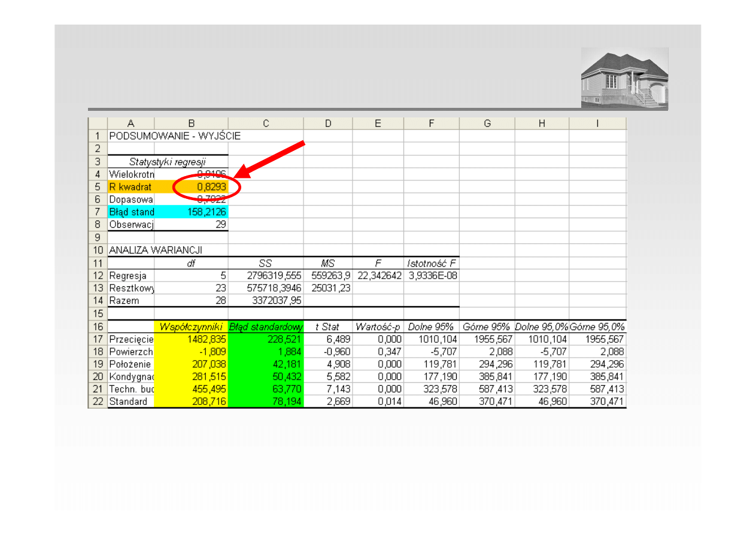756x535 pixels.
Task: Click the green "Błąd standardowy" header cell
Action: tap(266, 327)
